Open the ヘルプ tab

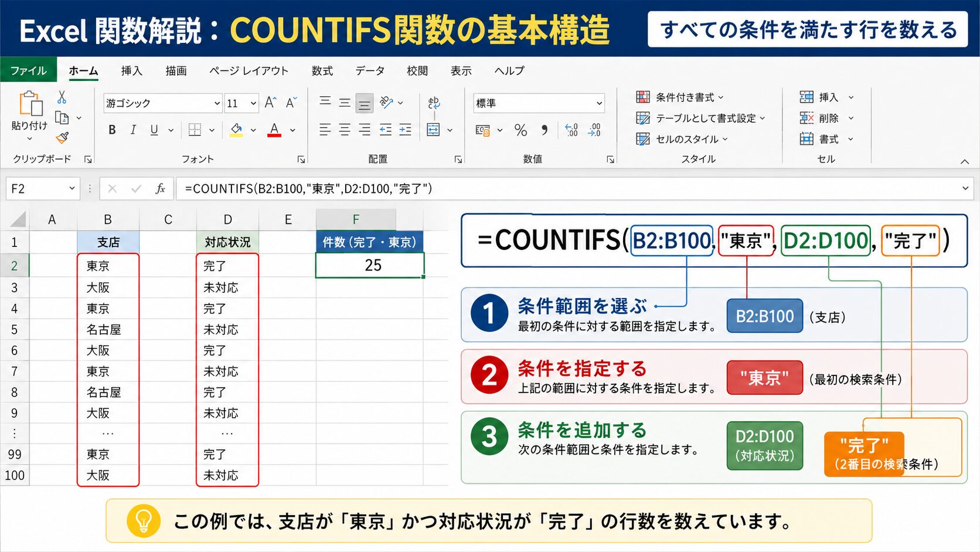coord(509,70)
